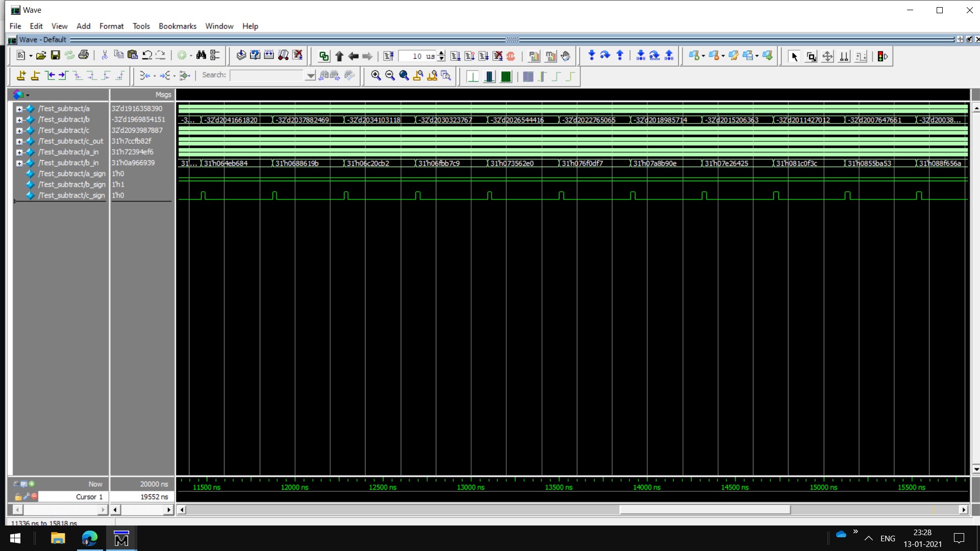Expand the /Test_subtract/a signal
980x551 pixels.
(x=19, y=109)
